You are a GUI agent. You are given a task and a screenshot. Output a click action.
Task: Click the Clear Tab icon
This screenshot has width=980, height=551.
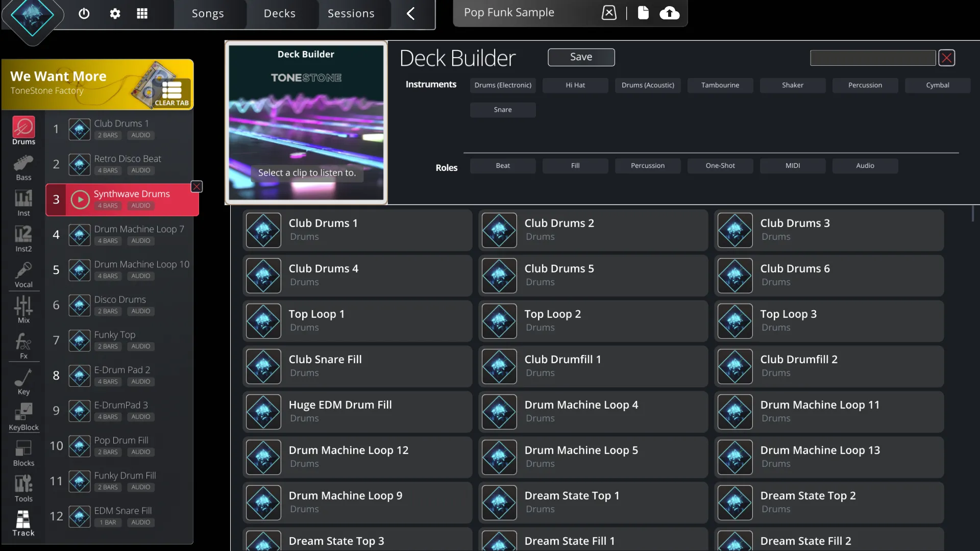pyautogui.click(x=171, y=93)
